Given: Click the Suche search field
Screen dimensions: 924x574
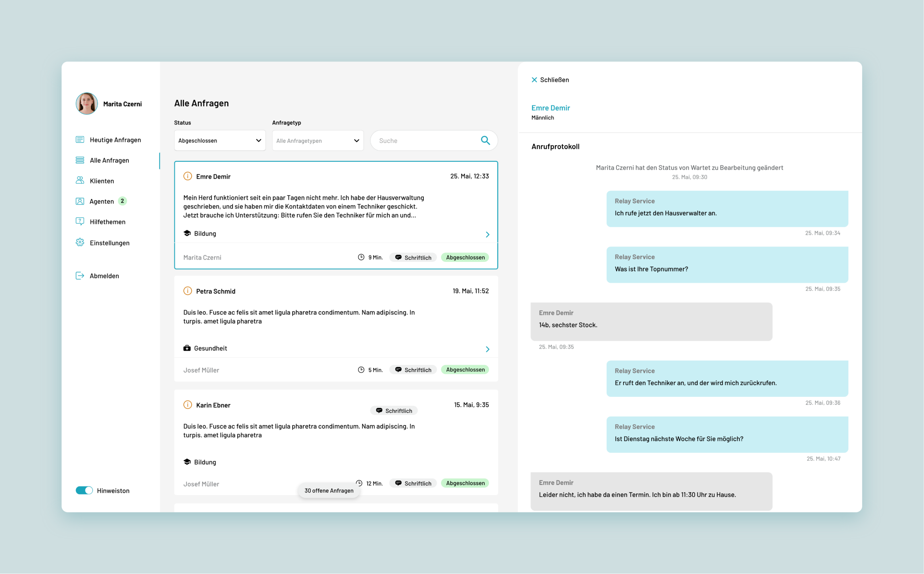Looking at the screenshot, I should [x=434, y=140].
